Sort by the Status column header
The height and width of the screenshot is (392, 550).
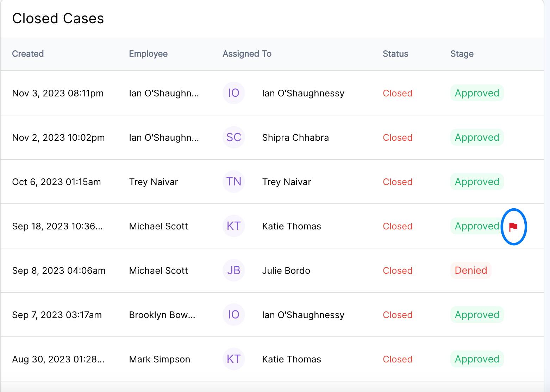point(395,54)
